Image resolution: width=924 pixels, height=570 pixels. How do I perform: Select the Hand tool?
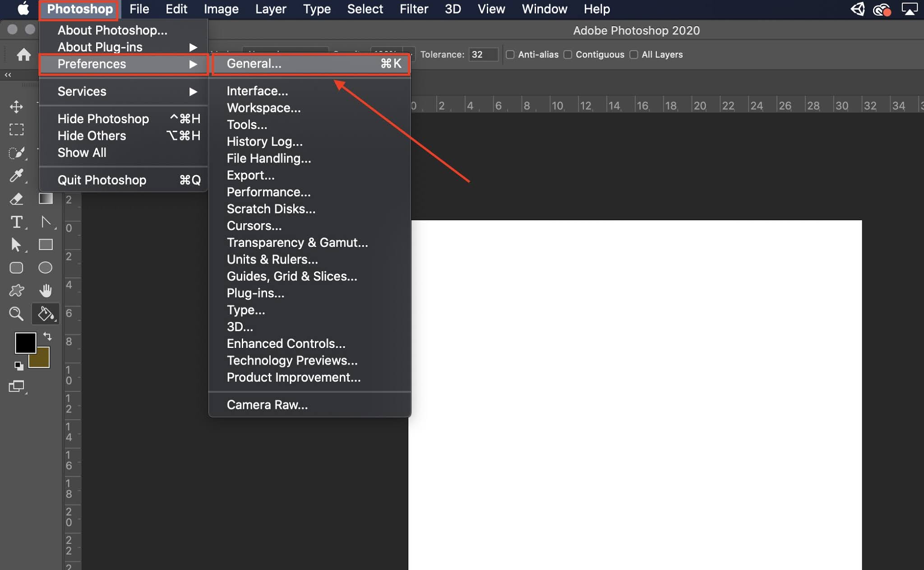tap(45, 290)
